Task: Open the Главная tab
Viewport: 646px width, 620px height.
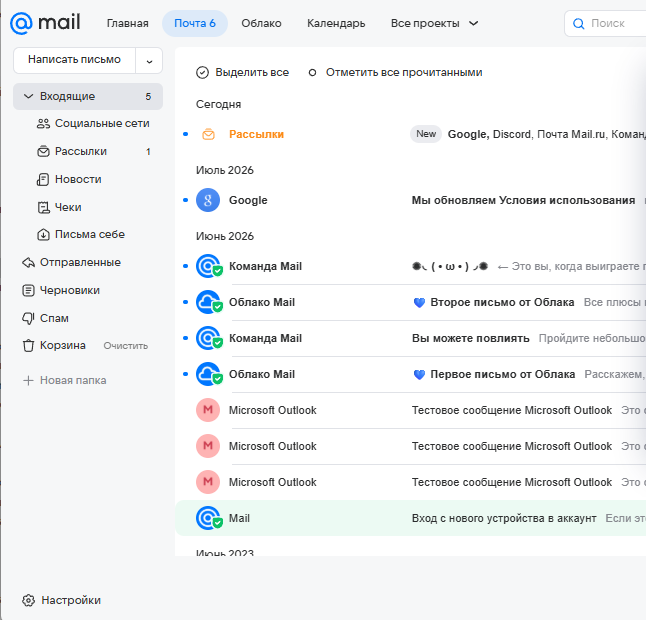Action: (x=127, y=23)
